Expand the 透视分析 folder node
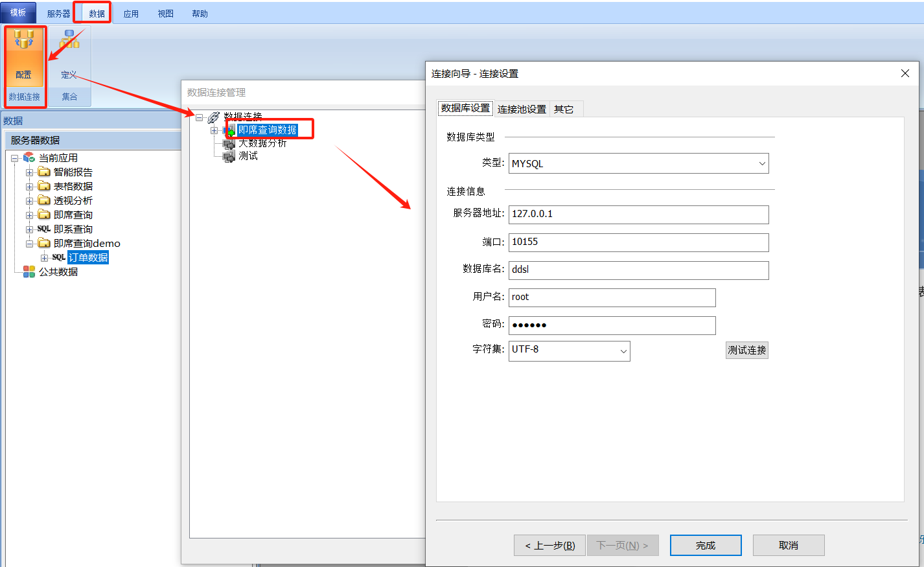The image size is (924, 567). [x=30, y=201]
